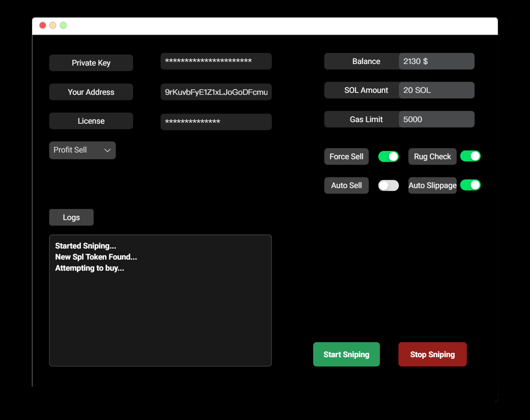Click the Force Sell label
The height and width of the screenshot is (420, 530).
[x=346, y=156]
